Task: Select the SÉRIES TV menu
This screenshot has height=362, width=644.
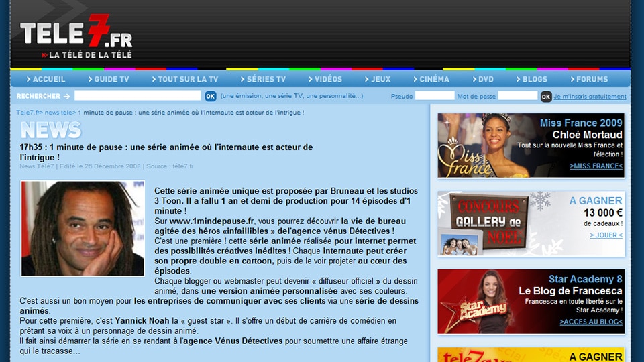Action: pyautogui.click(x=263, y=79)
